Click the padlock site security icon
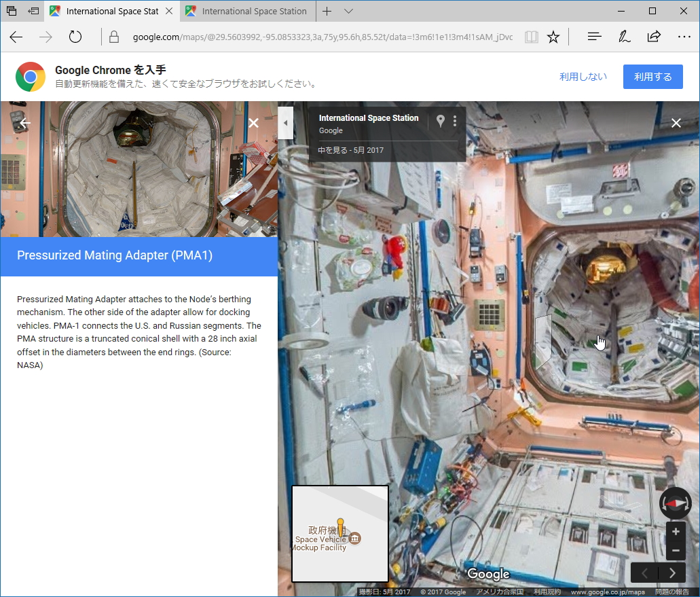Screen dimensions: 700x597 [114, 37]
